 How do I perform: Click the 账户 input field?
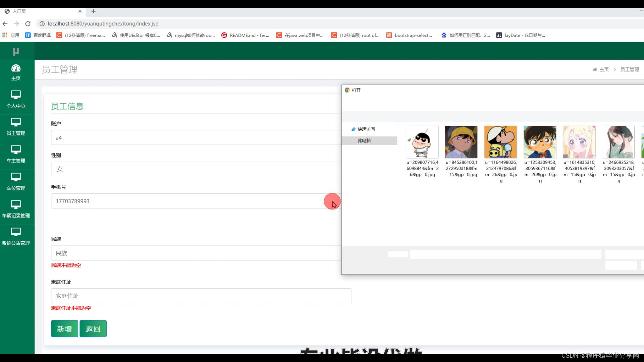[x=196, y=138]
